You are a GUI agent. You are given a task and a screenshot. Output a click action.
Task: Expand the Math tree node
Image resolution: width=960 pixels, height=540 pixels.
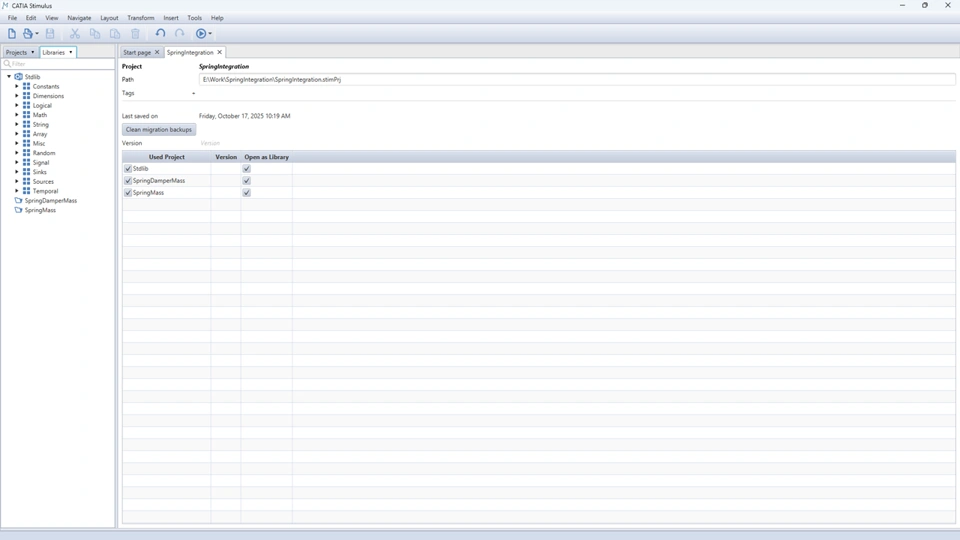coord(17,114)
